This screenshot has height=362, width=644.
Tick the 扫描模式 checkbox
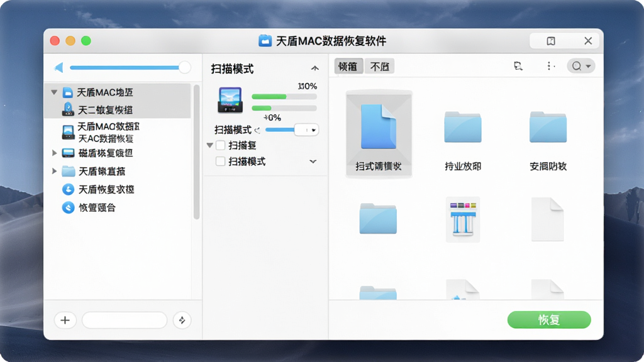pos(221,162)
